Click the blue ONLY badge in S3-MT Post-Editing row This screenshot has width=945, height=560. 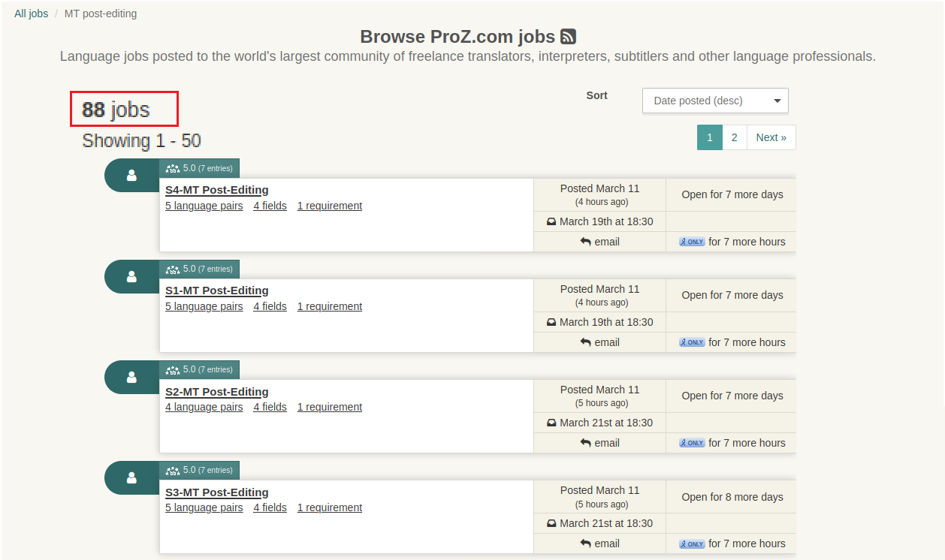pos(692,543)
